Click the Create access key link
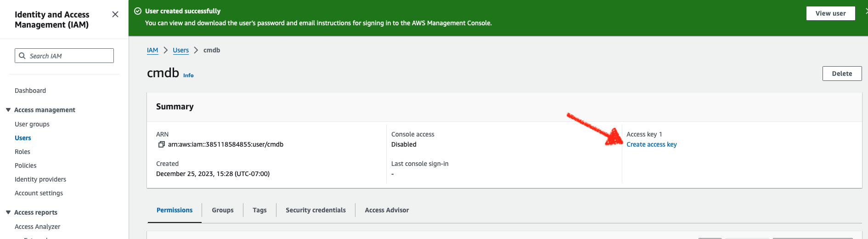 coord(652,144)
